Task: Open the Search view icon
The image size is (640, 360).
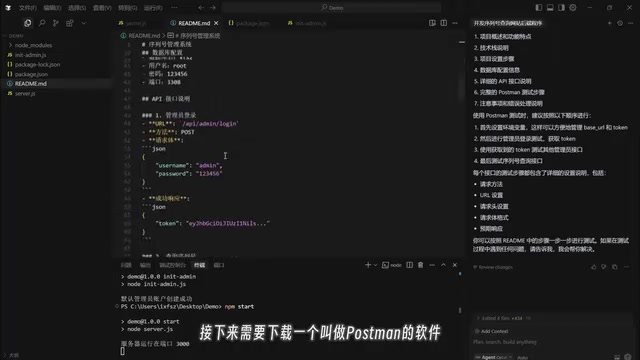Action: tap(42, 23)
